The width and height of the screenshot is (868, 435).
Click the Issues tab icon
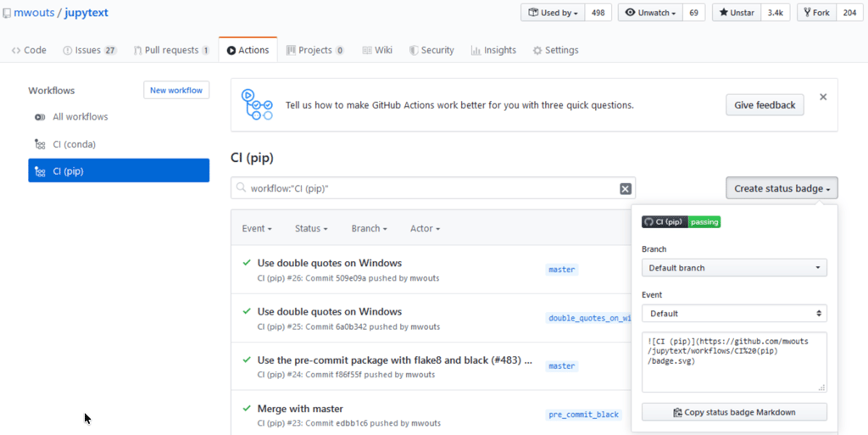click(68, 50)
